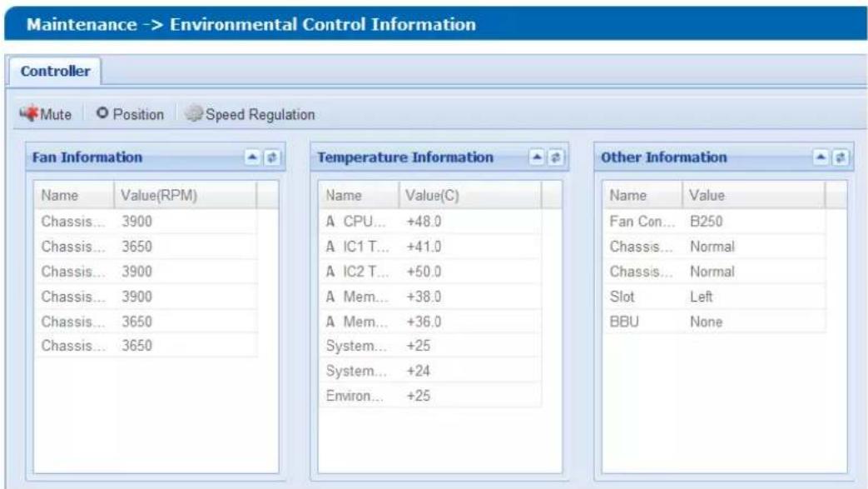This screenshot has height=489, width=868.
Task: Refresh the Fan Information panel
Action: [x=272, y=157]
